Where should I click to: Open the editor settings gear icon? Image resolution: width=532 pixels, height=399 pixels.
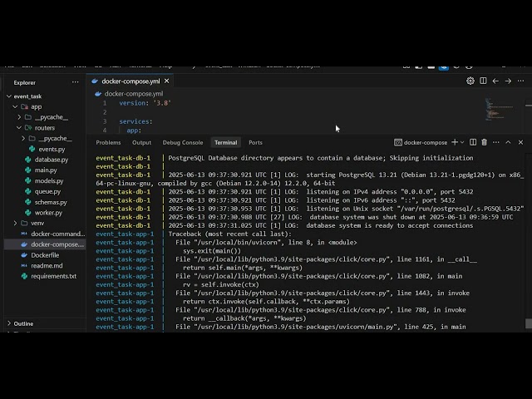click(x=470, y=81)
